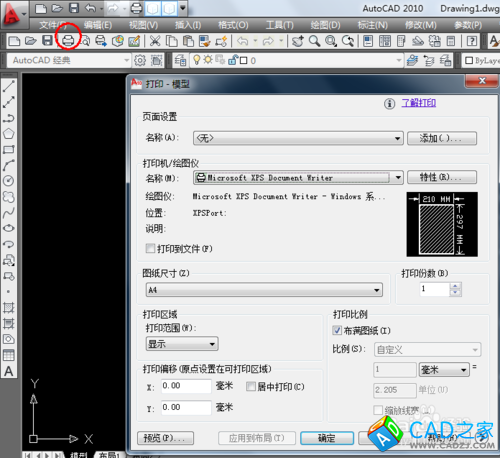Screen dimensions: 500x458
Task: Open the Help question mark icon
Action: click(472, 41)
